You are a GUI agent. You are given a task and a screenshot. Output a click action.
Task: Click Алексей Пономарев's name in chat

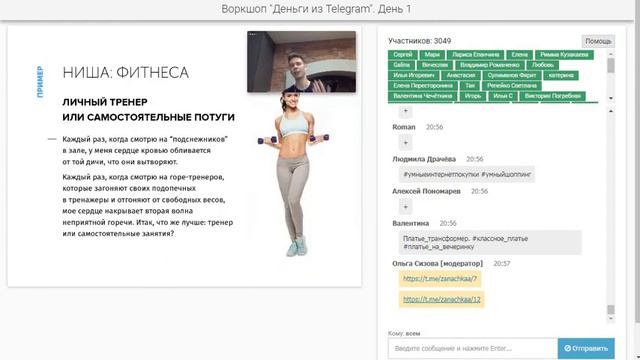coord(426,191)
